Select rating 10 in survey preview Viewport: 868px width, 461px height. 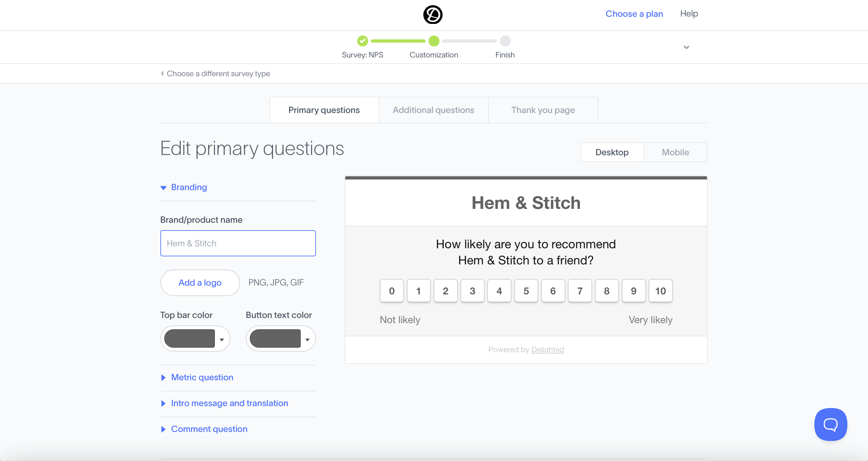660,291
